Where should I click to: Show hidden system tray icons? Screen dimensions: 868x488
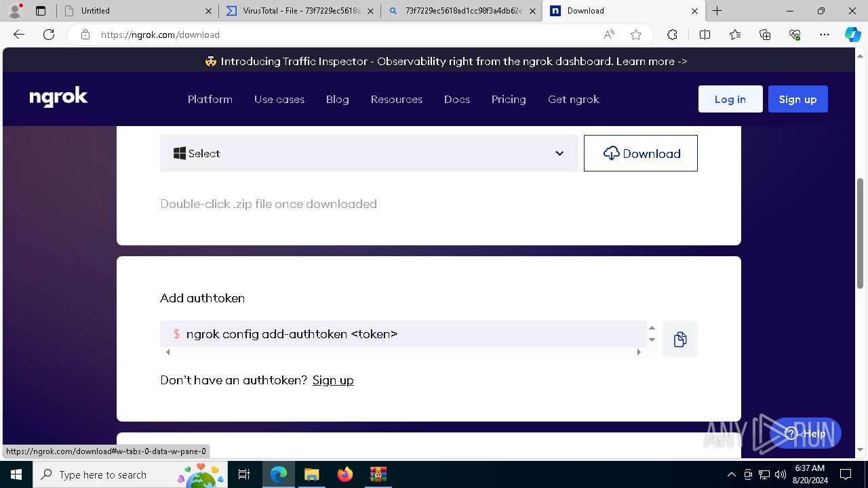coord(731,474)
